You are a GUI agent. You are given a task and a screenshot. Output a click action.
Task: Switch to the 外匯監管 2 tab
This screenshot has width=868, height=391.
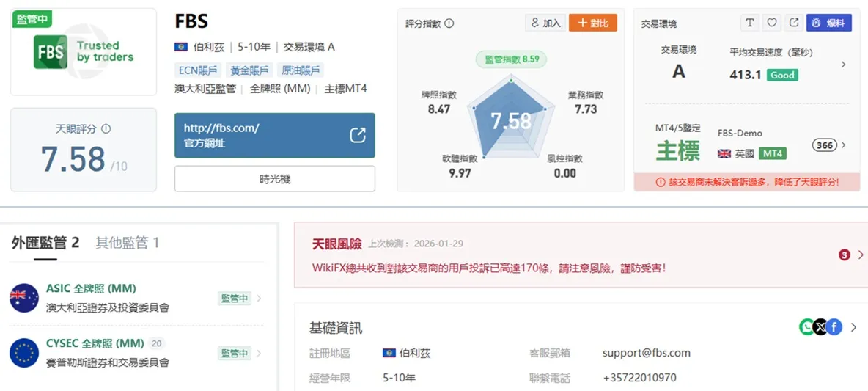[x=45, y=243]
